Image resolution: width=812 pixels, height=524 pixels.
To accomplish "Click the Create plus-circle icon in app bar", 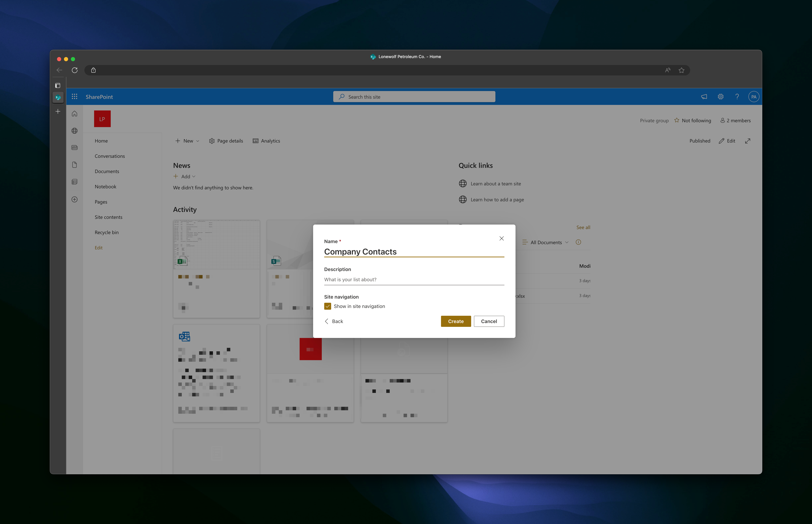I will coord(75,199).
